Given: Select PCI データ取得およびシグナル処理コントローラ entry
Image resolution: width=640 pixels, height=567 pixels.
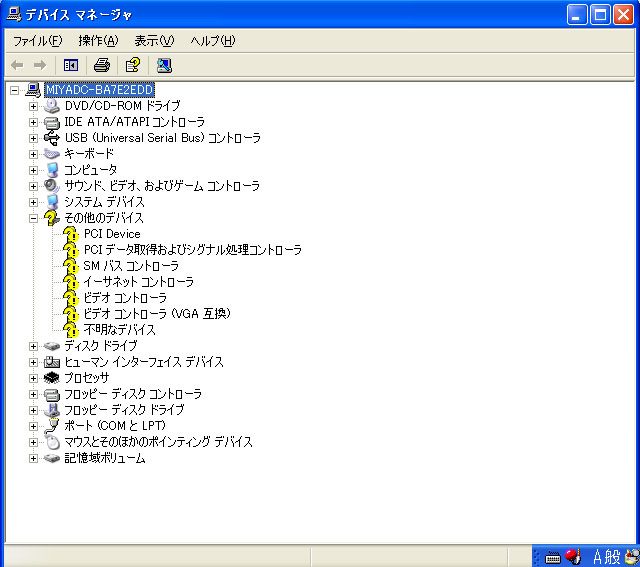Looking at the screenshot, I should [x=193, y=250].
